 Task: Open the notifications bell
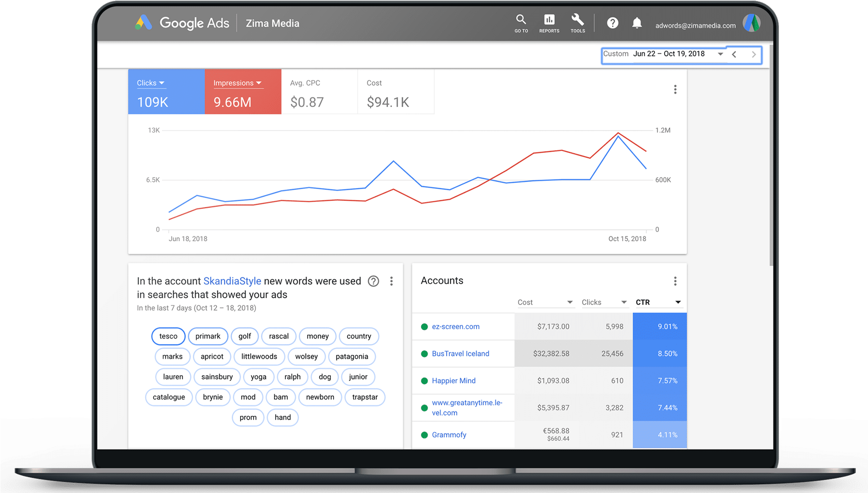637,23
